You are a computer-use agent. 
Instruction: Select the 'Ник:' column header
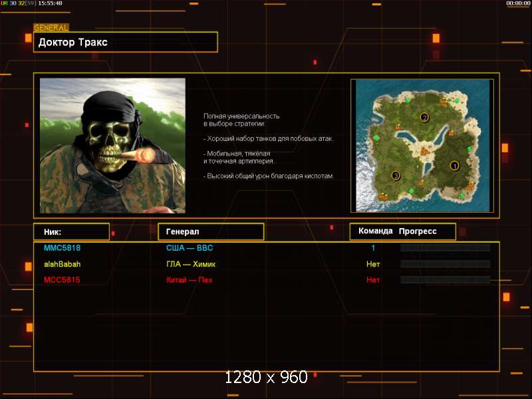72,232
